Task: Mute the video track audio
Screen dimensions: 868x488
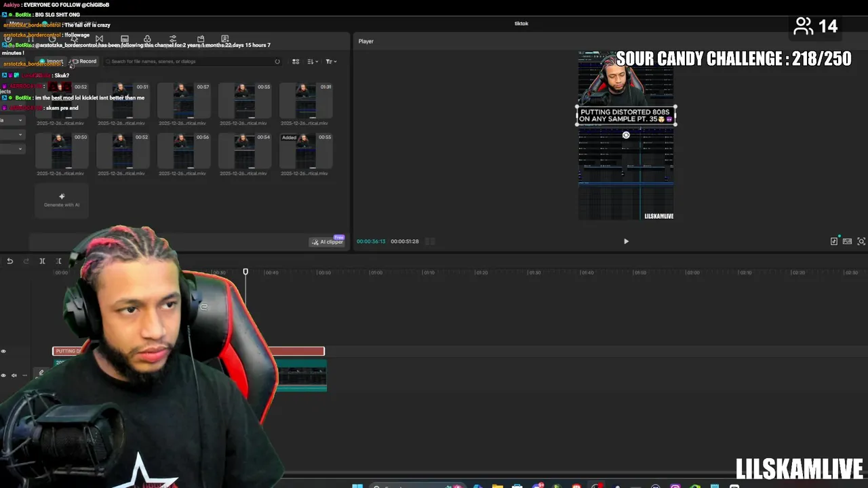Action: click(x=14, y=375)
